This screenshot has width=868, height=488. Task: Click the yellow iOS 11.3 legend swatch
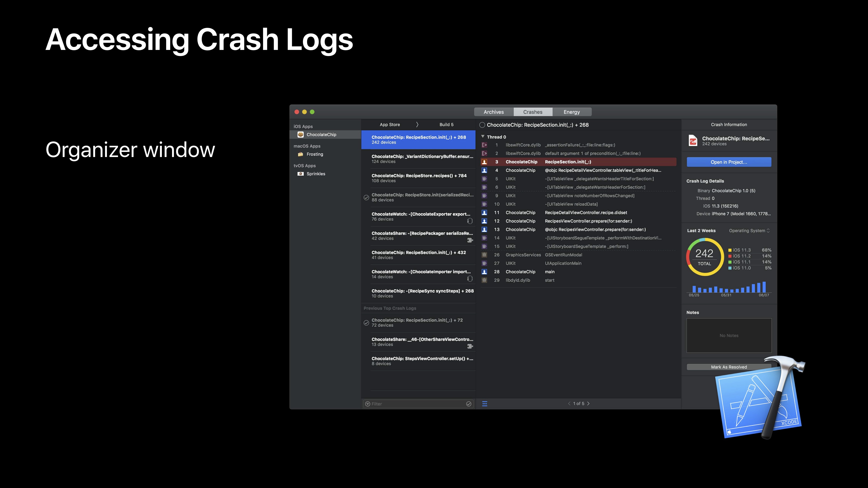[730, 250]
